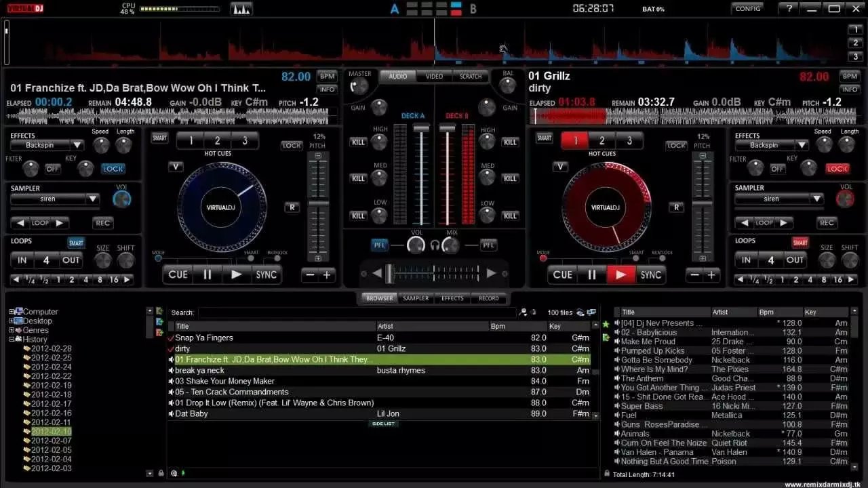The height and width of the screenshot is (488, 868).
Task: Click the crossfader right arrow
Action: pos(492,273)
